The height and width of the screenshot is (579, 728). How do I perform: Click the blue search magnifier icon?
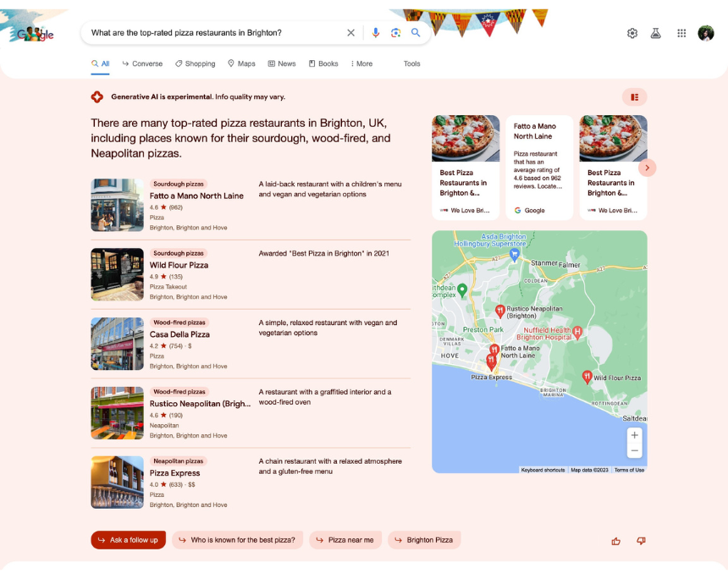pos(416,32)
